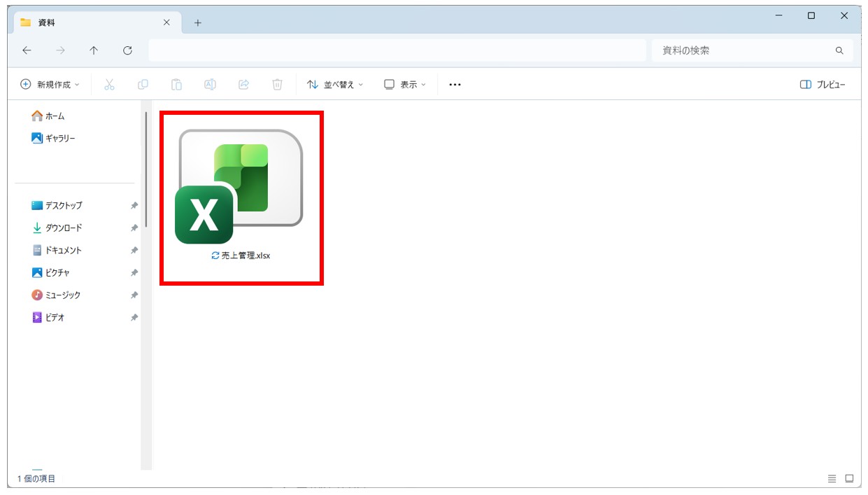The height and width of the screenshot is (495, 868).
Task: Open ギャラリー in the navigation pane
Action: pyautogui.click(x=54, y=139)
